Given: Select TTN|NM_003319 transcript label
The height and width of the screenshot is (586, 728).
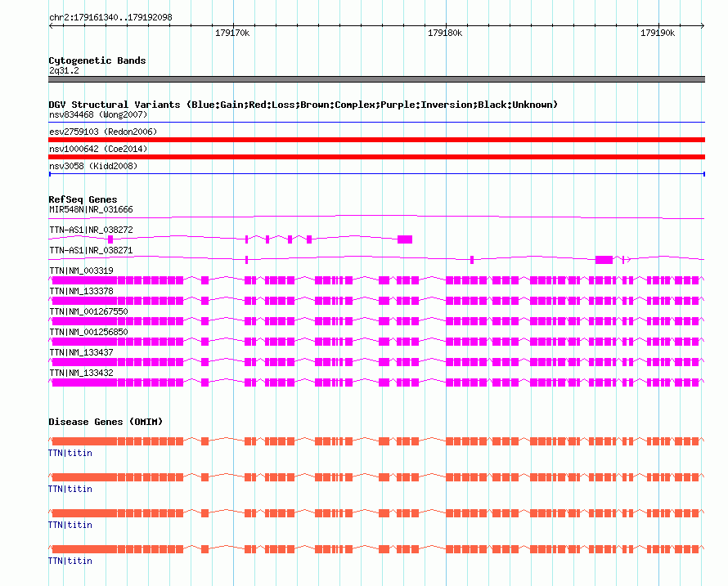Looking at the screenshot, I should pyautogui.click(x=81, y=271).
